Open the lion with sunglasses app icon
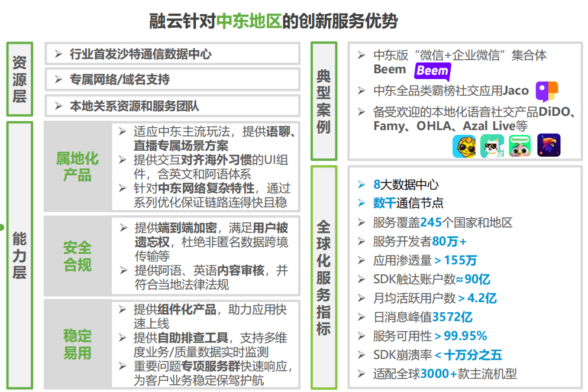This screenshot has width=588, height=392. pyautogui.click(x=464, y=145)
